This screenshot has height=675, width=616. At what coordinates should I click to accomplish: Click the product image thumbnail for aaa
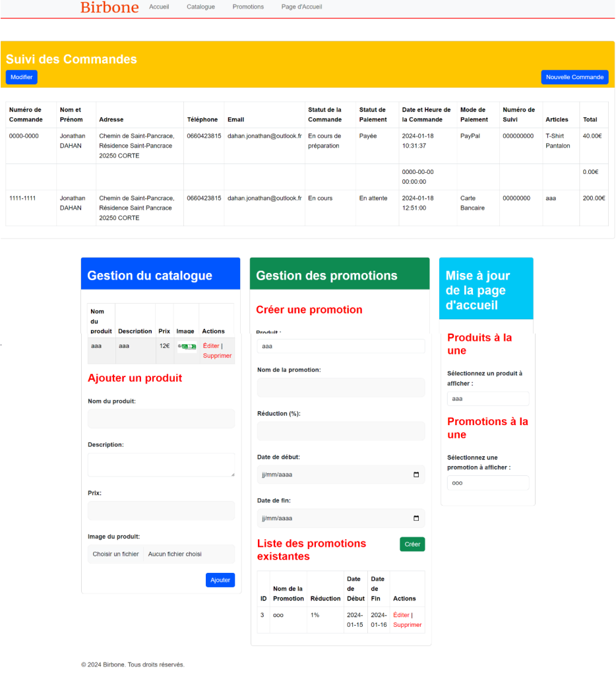(187, 347)
